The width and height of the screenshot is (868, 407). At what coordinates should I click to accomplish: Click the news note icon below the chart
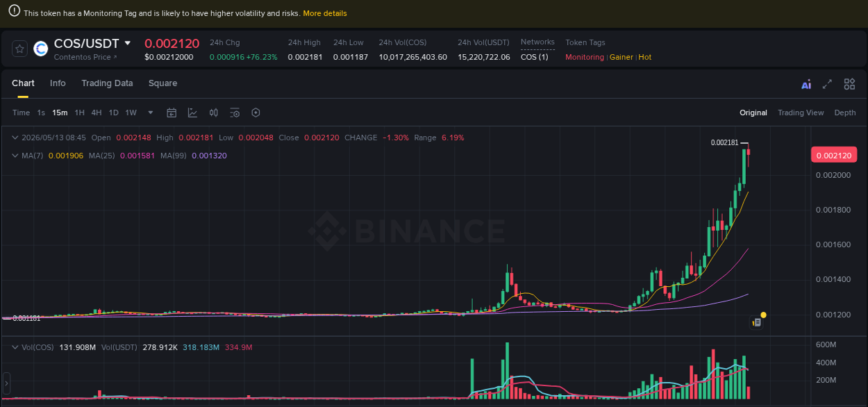757,323
